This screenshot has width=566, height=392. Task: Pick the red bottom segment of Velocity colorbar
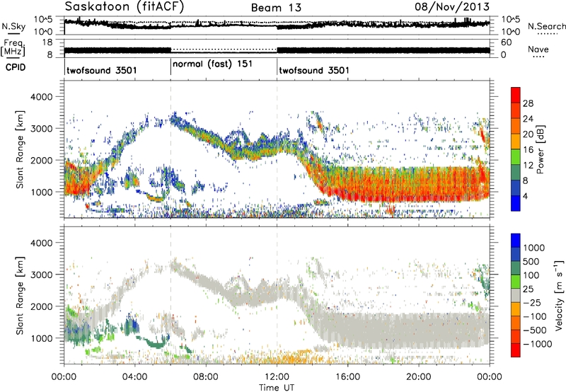pos(516,350)
